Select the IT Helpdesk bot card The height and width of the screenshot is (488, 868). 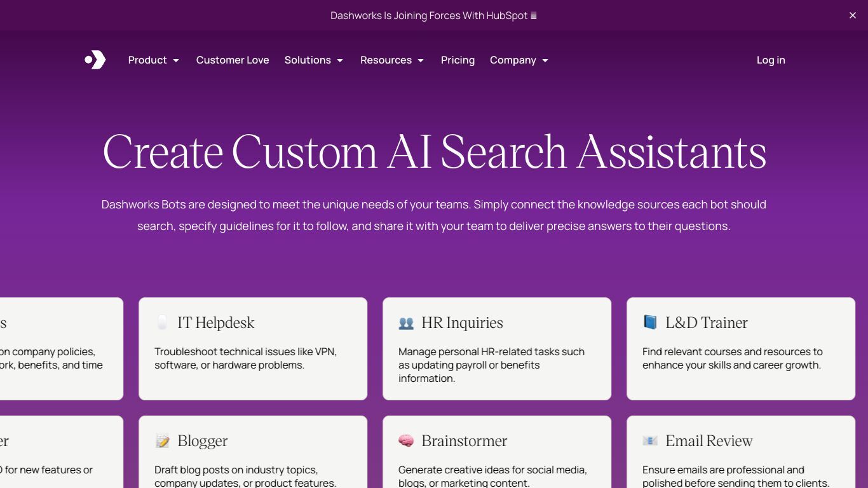click(x=253, y=349)
